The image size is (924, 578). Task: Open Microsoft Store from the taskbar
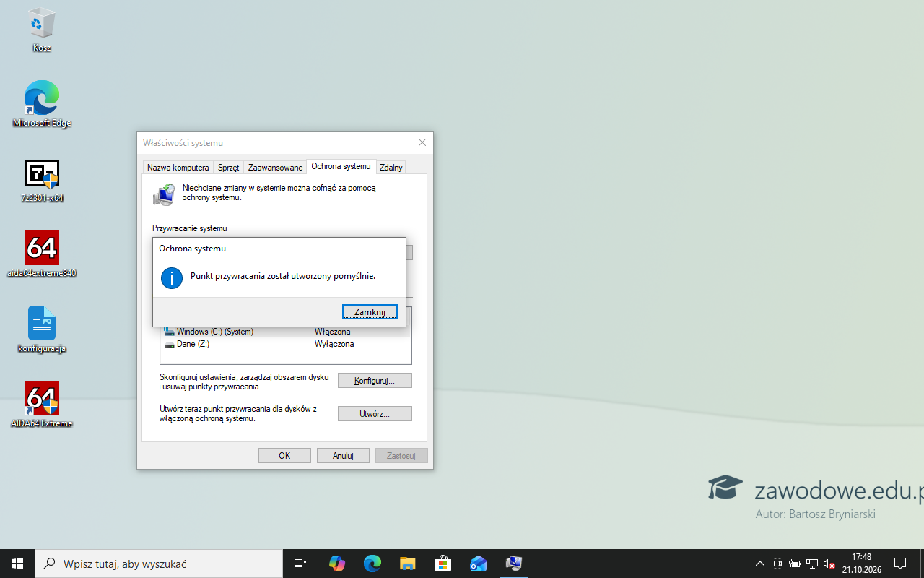tap(443, 564)
